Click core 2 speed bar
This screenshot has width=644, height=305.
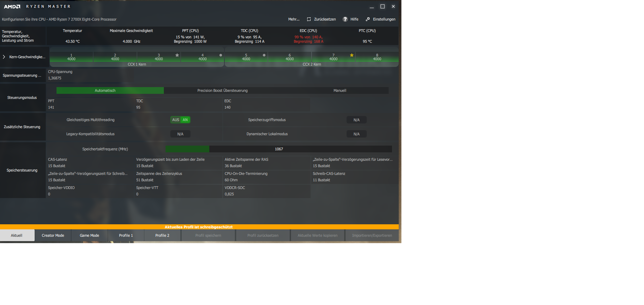coord(115,57)
